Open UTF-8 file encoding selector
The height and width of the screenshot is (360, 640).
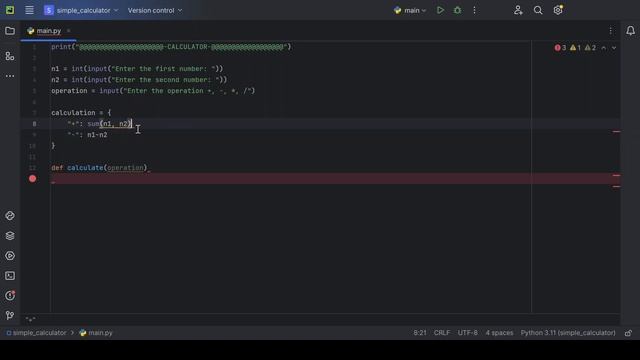click(x=467, y=333)
